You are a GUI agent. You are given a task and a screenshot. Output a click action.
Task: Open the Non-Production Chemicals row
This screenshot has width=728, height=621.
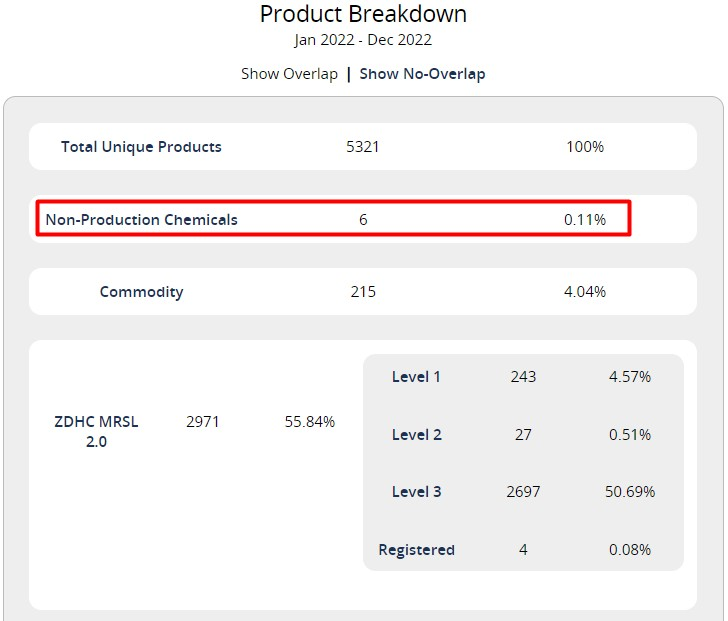(142, 219)
